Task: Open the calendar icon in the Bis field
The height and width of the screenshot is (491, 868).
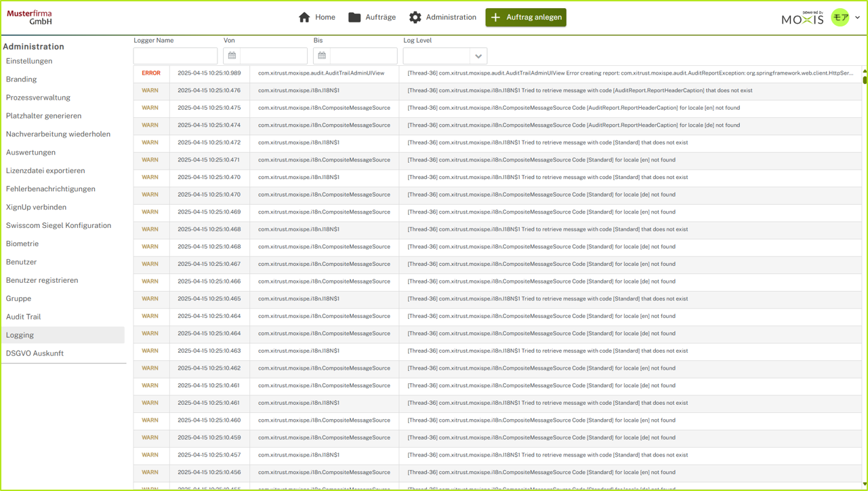Action: (321, 56)
